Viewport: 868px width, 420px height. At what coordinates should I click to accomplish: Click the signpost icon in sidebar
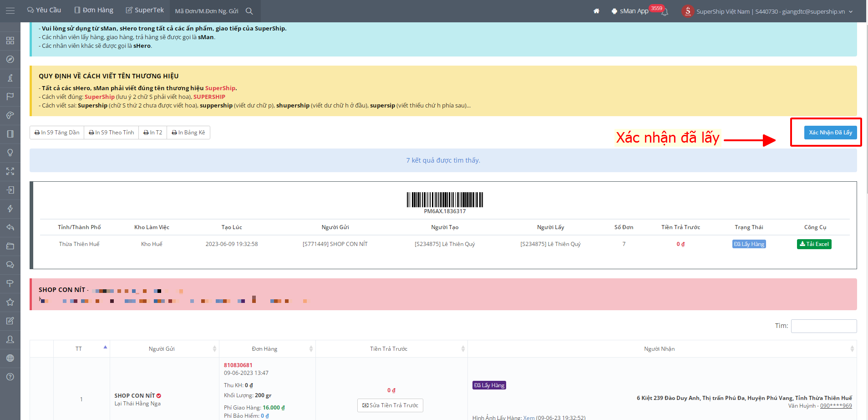[10, 283]
